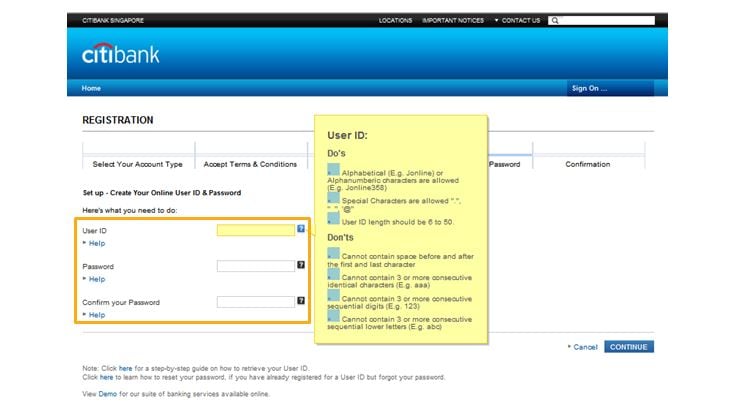Image resolution: width=740 pixels, height=401 pixels.
Task: Open the Contact Us dropdown
Action: point(519,20)
